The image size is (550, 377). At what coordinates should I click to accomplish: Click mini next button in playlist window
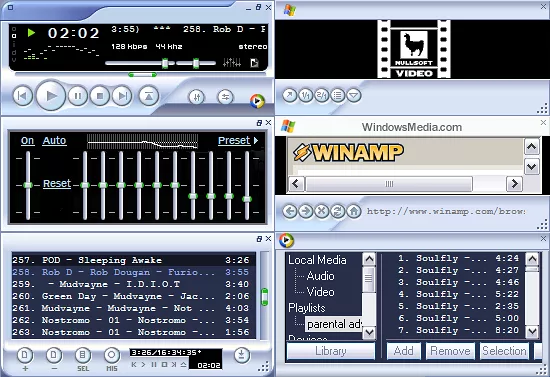tap(174, 365)
